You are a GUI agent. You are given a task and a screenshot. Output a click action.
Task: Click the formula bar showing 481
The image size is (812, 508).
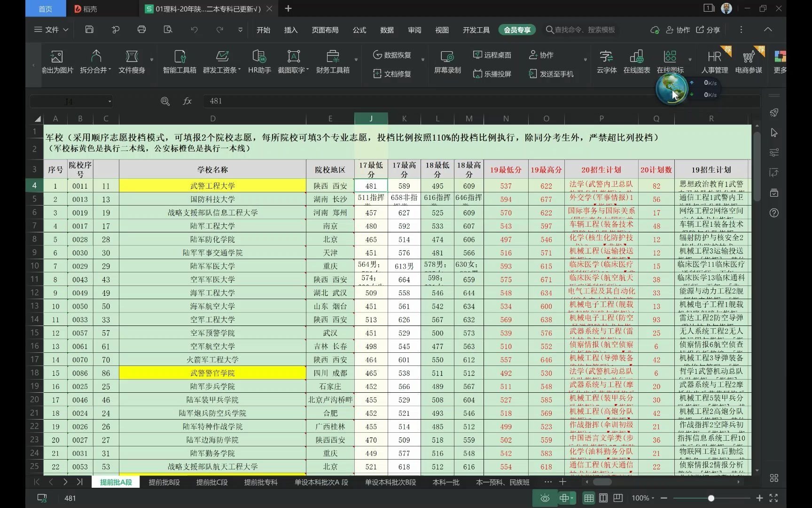tap(482, 101)
